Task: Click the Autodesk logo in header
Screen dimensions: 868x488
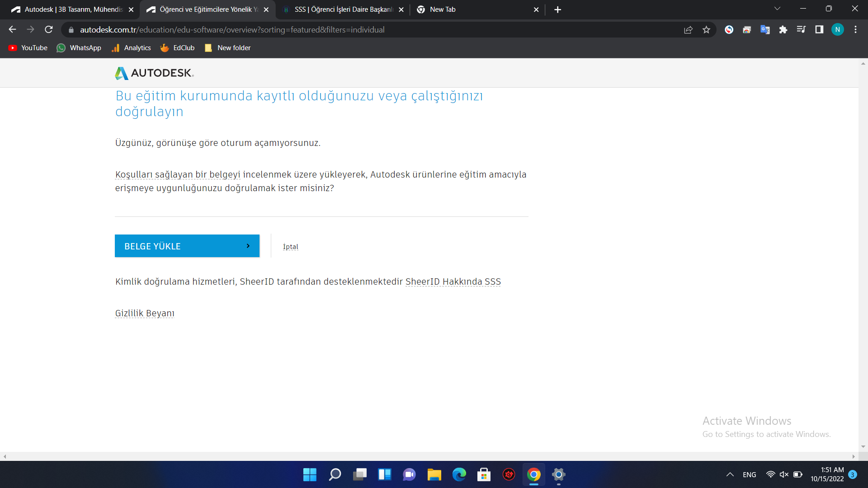Action: 154,73
